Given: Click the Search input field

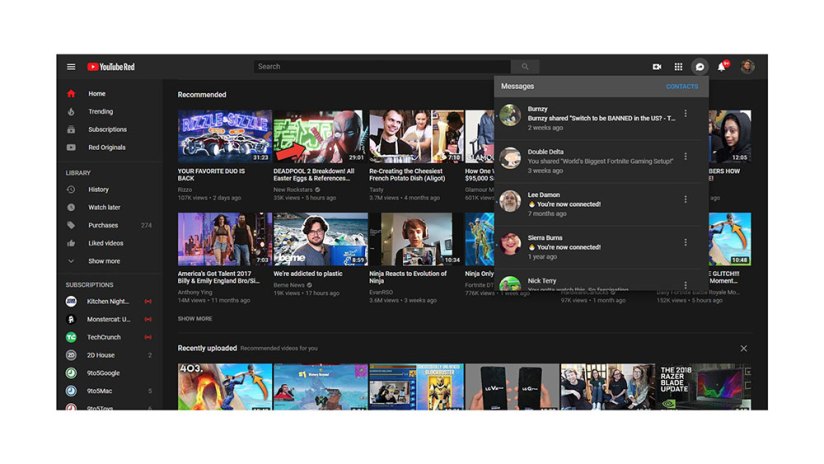Looking at the screenshot, I should click(x=383, y=67).
